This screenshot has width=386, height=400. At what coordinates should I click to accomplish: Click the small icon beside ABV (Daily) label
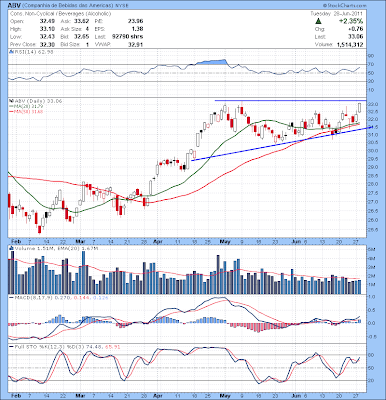coord(11,101)
